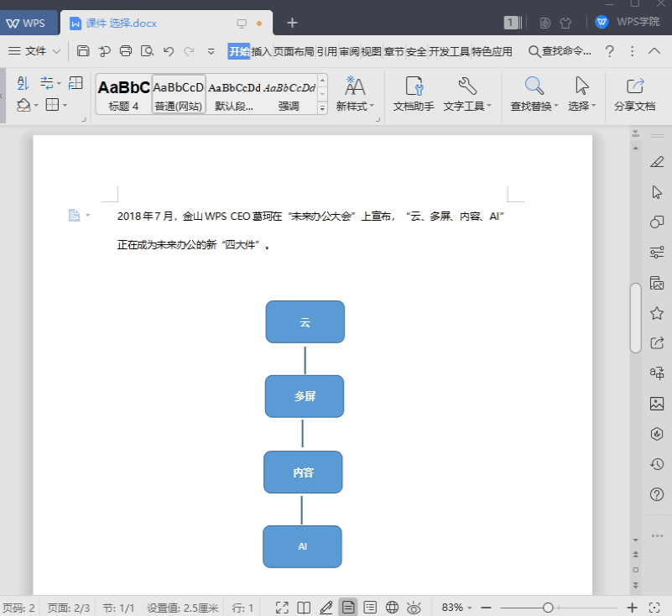Image resolution: width=672 pixels, height=616 pixels.
Task: Click the pen icon in the right sidebar
Action: point(657,162)
